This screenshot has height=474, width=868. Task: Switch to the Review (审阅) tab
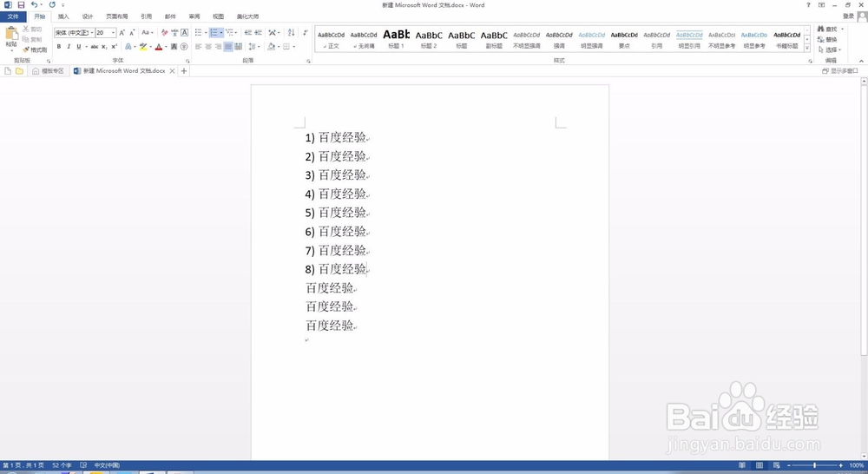tap(194, 16)
